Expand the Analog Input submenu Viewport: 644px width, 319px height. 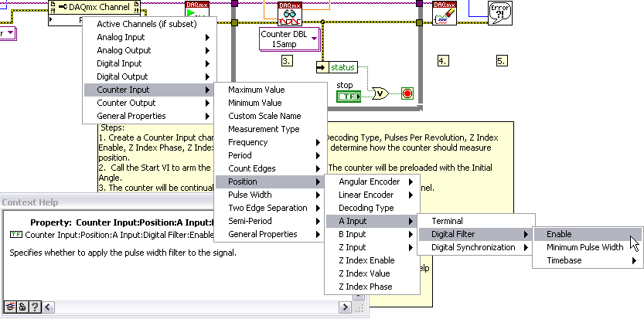pos(149,37)
